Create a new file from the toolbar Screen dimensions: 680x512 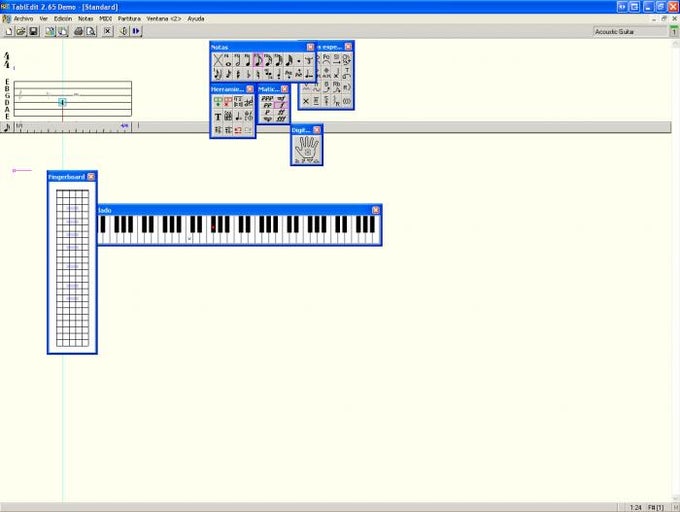click(9, 31)
